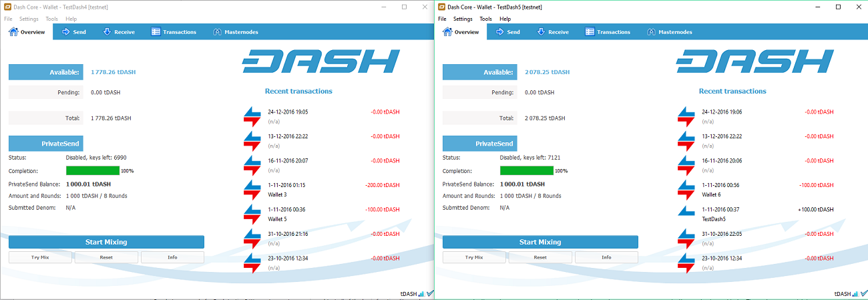Click sync checkmark in TestDash4 status bar
Image resolution: width=868 pixels, height=300 pixels.
coord(429,293)
